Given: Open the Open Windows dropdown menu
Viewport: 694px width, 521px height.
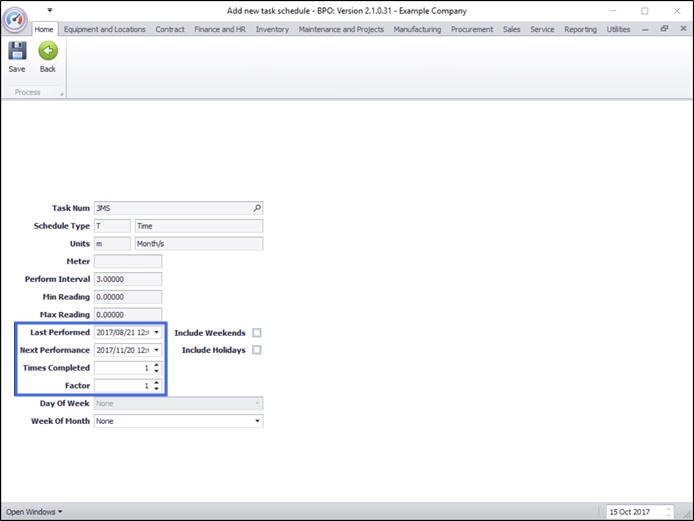Looking at the screenshot, I should coord(34,512).
